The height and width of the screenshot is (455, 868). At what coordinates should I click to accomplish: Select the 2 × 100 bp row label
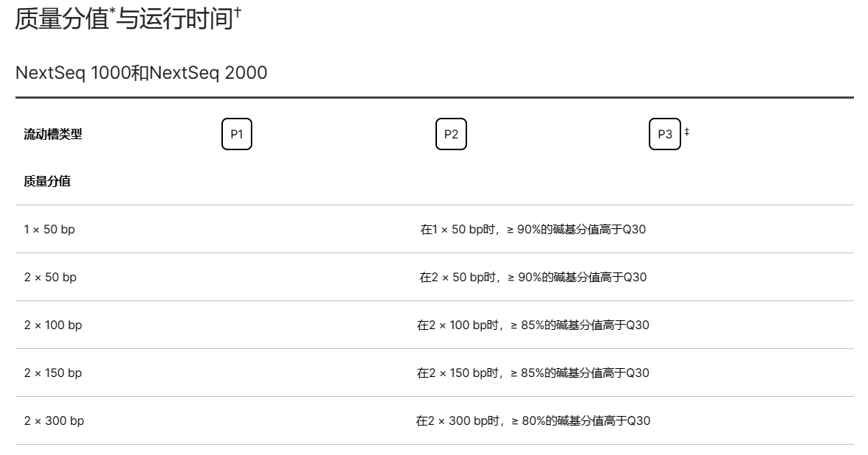tap(53, 325)
